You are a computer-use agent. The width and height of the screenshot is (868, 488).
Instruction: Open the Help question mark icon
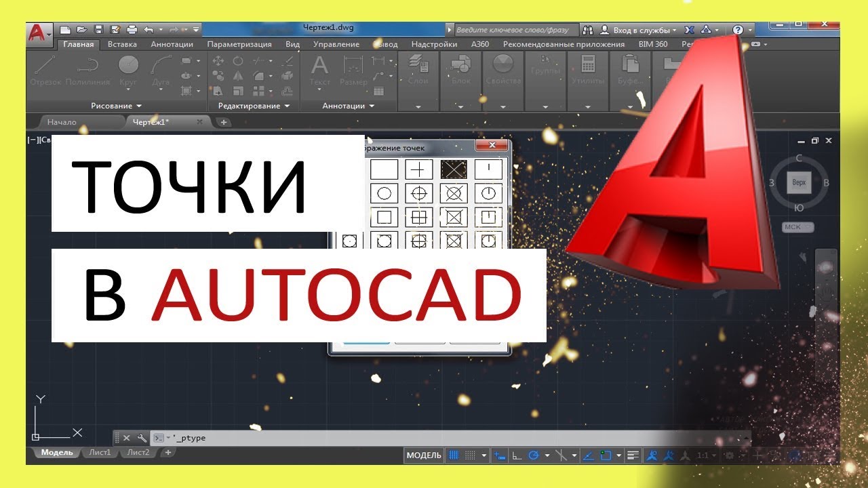click(738, 30)
